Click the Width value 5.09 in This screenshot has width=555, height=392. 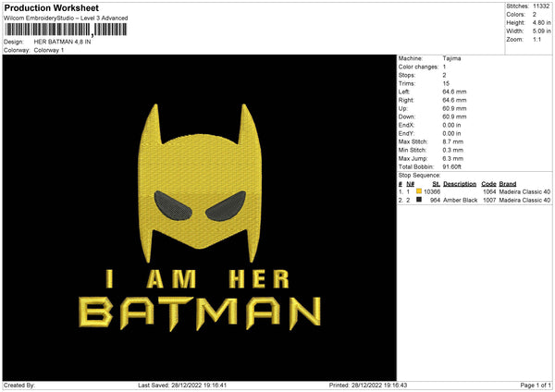point(541,31)
